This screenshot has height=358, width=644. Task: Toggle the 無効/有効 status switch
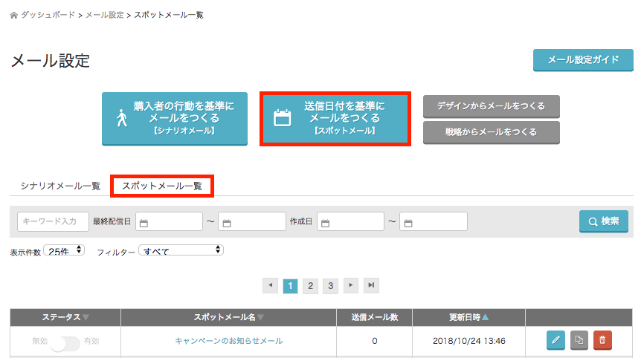65,341
